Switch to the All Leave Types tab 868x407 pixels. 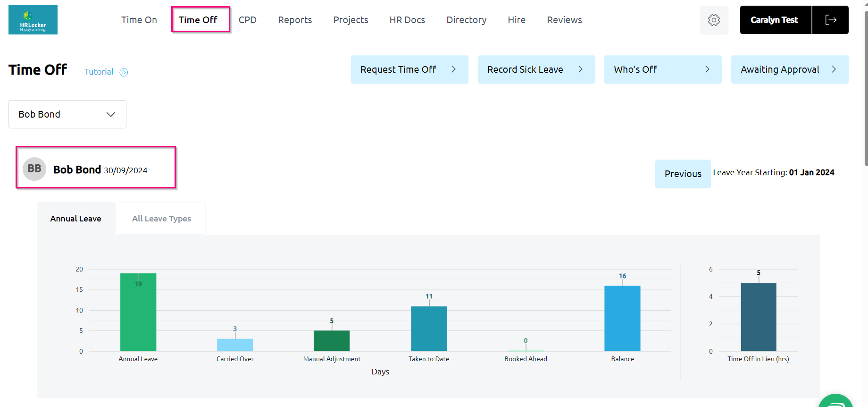point(162,219)
